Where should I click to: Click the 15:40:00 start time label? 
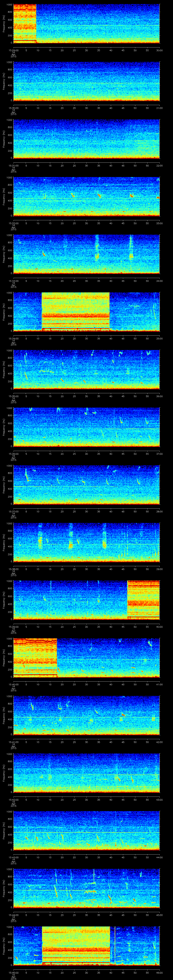(13, 684)
